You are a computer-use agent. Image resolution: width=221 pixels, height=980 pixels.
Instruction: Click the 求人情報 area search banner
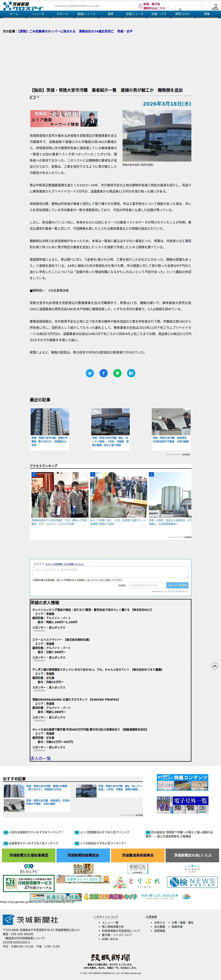(64, 119)
